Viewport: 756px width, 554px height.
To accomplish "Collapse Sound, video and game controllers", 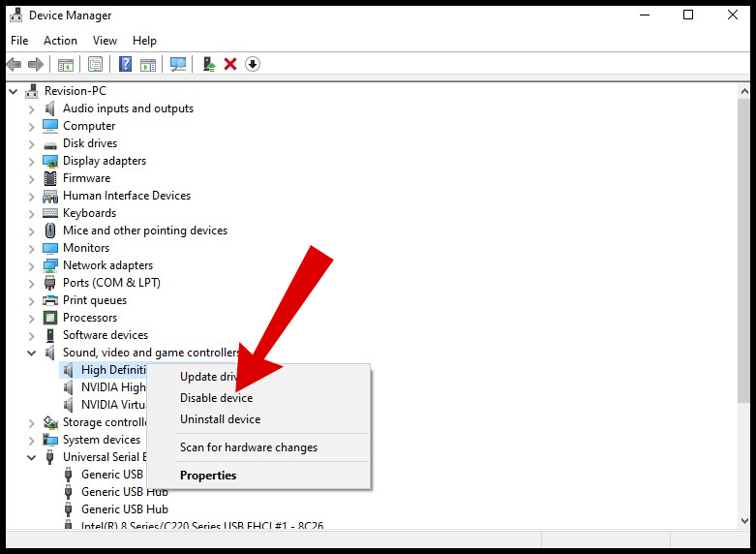I will [31, 353].
